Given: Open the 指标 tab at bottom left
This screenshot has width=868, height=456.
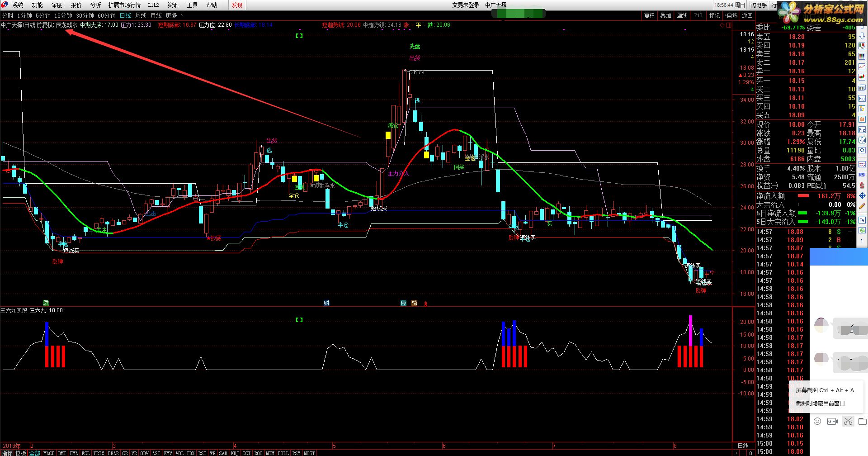Looking at the screenshot, I should click(x=7, y=453).
